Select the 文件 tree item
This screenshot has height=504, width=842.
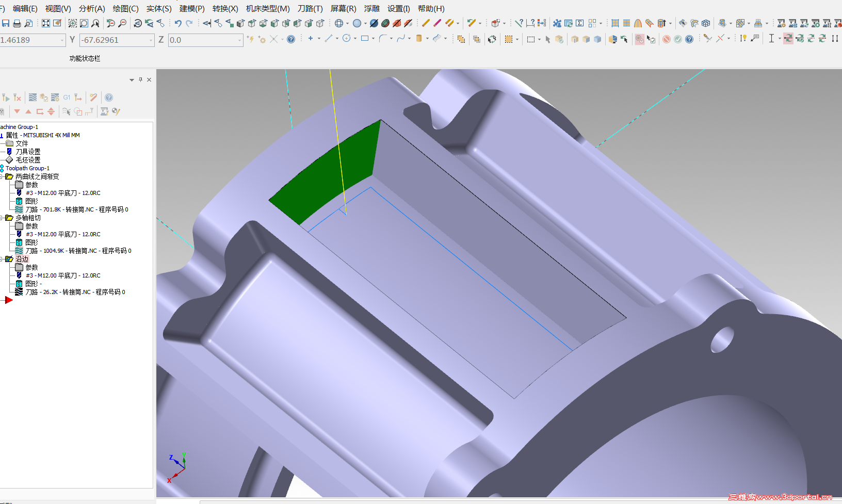point(22,143)
